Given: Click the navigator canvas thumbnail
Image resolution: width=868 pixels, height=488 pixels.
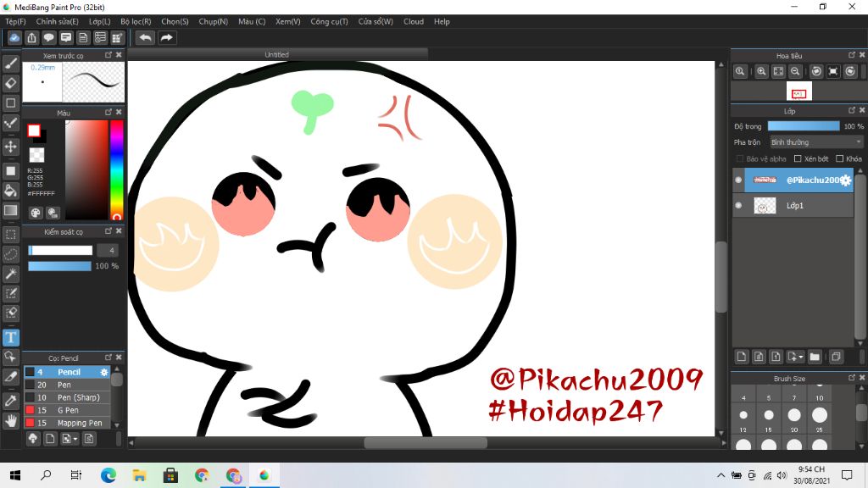Looking at the screenshot, I should (798, 91).
